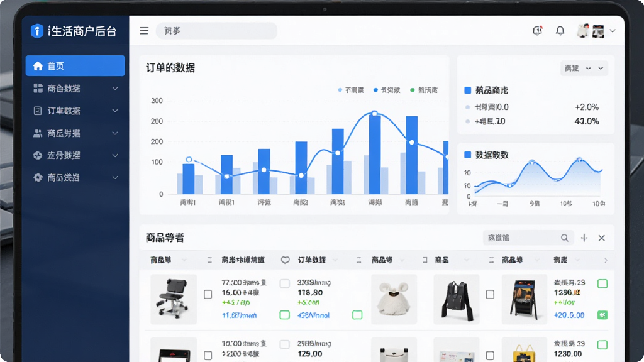Expand the sidebar item with grid icon via chevron
The image size is (644, 362).
point(116,88)
